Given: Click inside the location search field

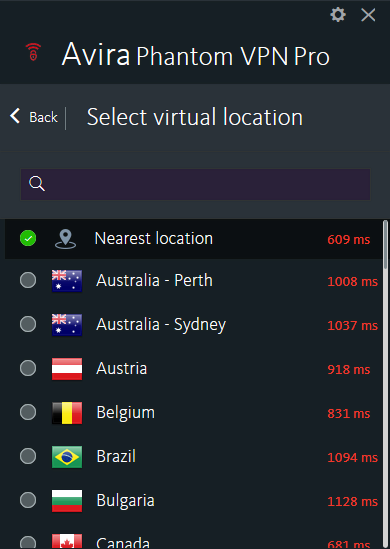Looking at the screenshot, I should (x=195, y=185).
